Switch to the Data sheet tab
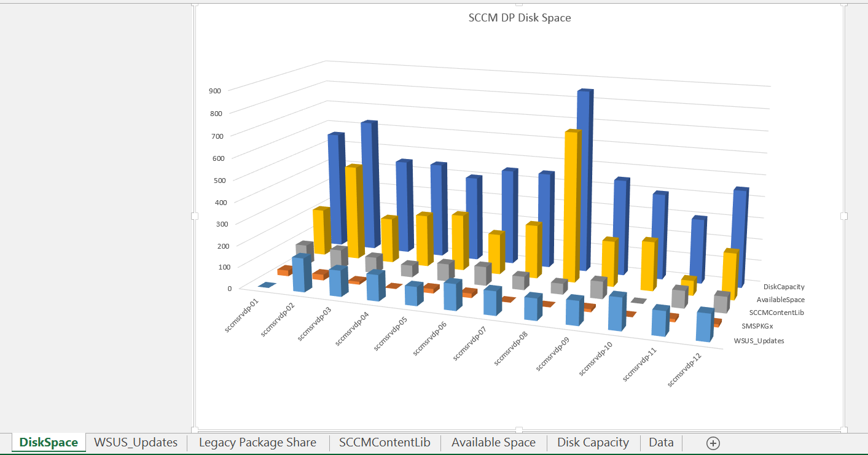Image resolution: width=868 pixels, height=455 pixels. pyautogui.click(x=661, y=443)
